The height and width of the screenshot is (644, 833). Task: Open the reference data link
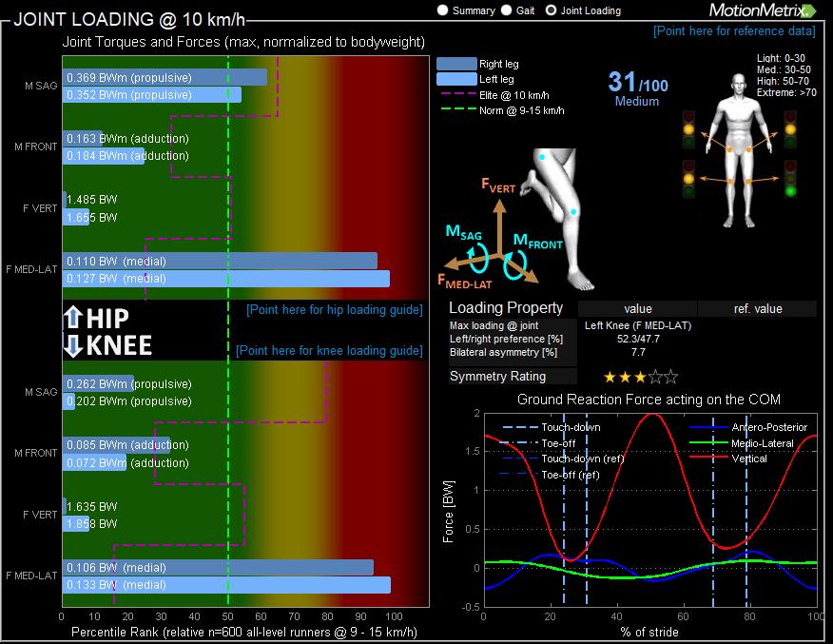coord(734,30)
